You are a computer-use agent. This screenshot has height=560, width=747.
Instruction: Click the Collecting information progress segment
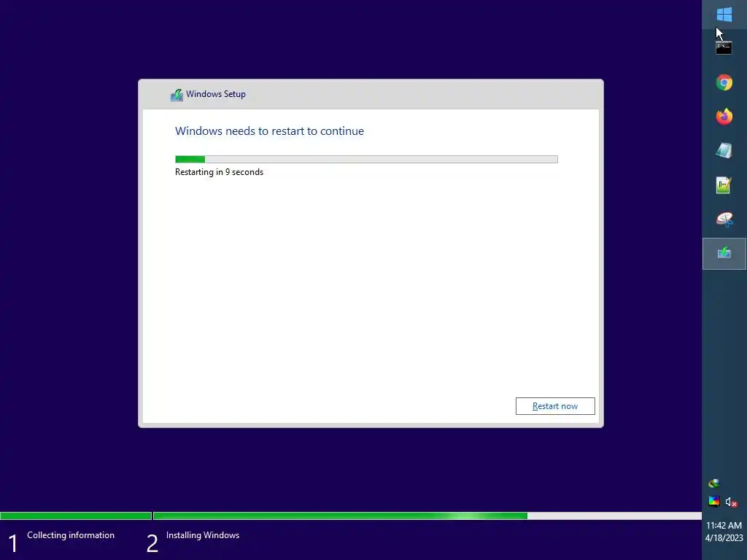76,516
